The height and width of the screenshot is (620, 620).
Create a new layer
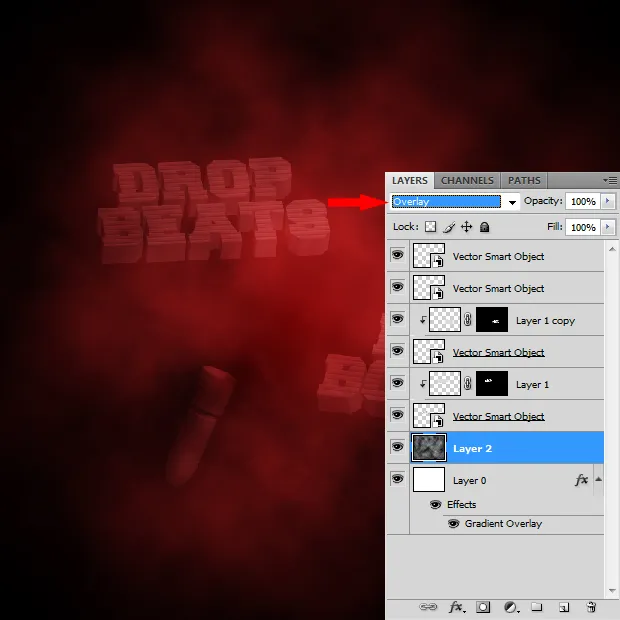coord(564,607)
